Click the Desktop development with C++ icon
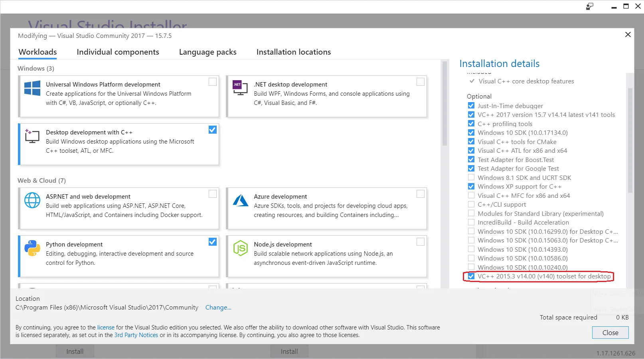 32,136
